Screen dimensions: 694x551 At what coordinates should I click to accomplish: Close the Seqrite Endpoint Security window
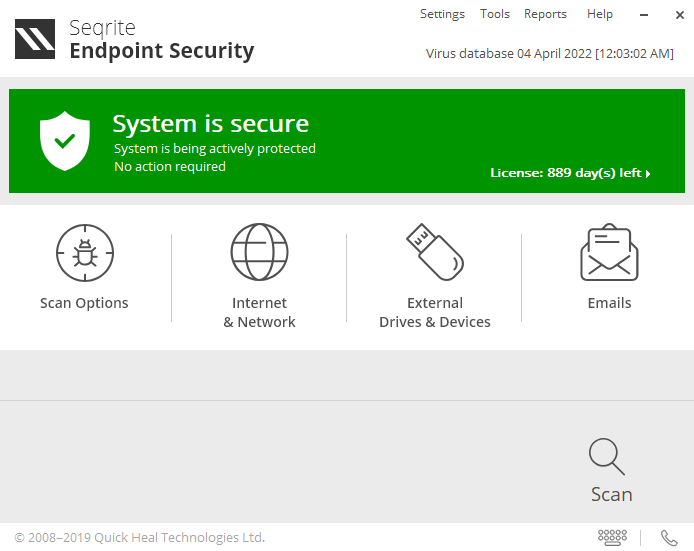677,15
